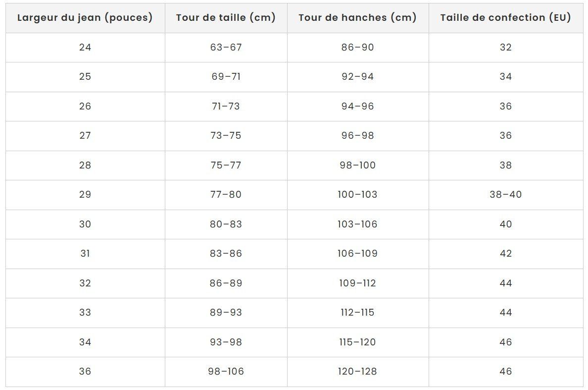Select the hip cell 94–96
Viewport: 588px width, 390px height.
(358, 106)
